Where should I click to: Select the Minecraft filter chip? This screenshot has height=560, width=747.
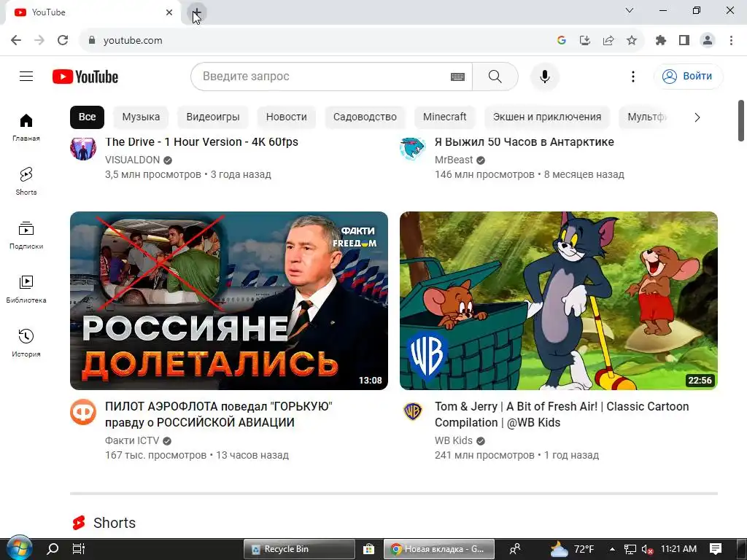[444, 117]
